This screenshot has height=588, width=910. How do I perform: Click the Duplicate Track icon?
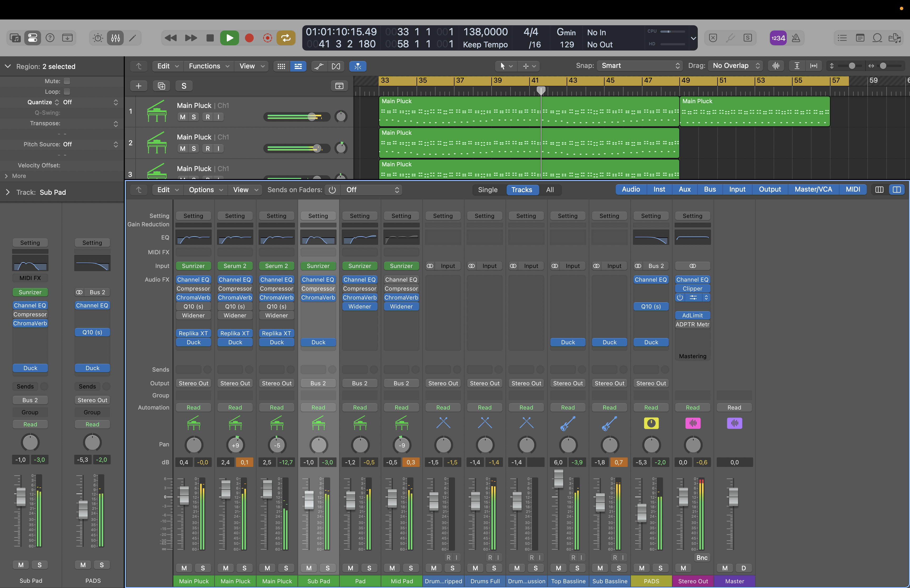(161, 86)
